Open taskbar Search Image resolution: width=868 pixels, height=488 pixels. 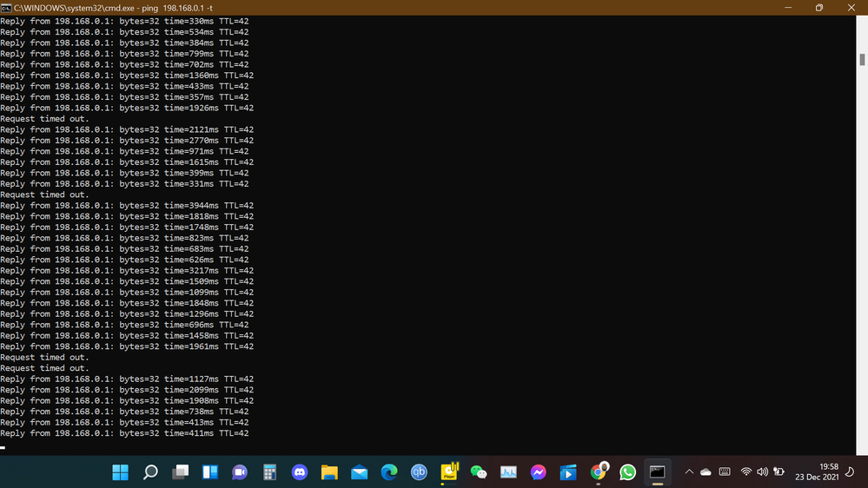150,472
